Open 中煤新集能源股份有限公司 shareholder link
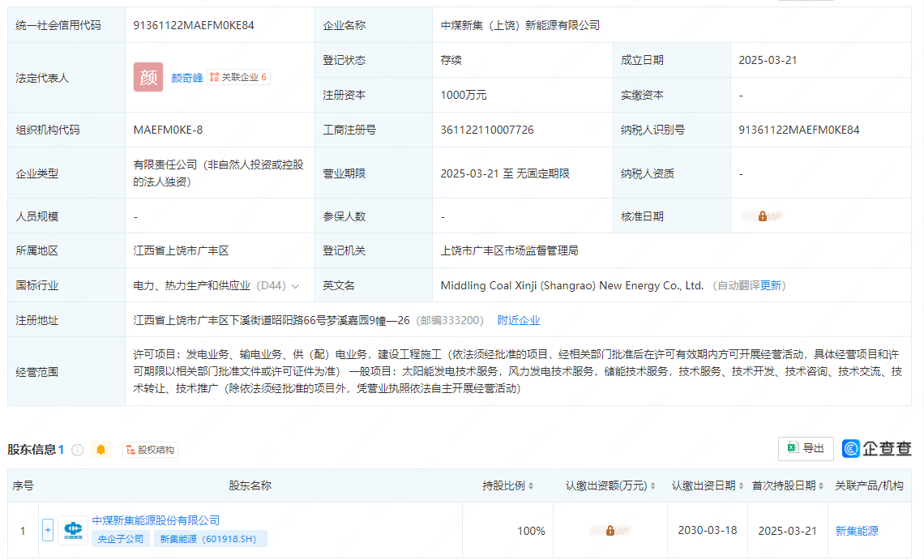Image resolution: width=924 pixels, height=560 pixels. (x=156, y=520)
